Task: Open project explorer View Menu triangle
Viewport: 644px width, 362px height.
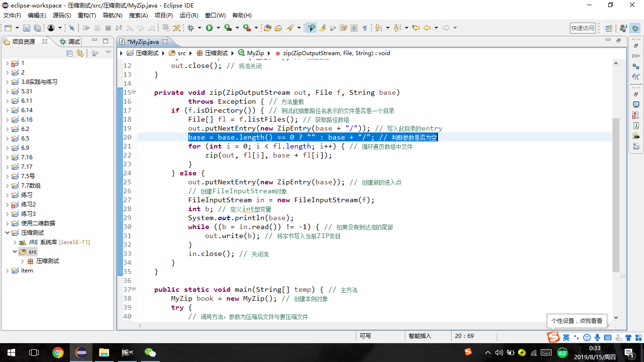Action: [x=108, y=53]
